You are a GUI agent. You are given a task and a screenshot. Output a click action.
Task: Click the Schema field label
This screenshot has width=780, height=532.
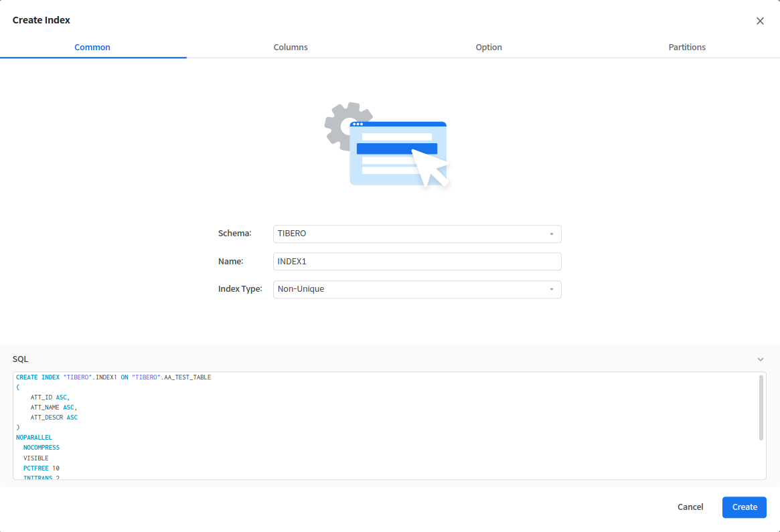[x=234, y=234]
